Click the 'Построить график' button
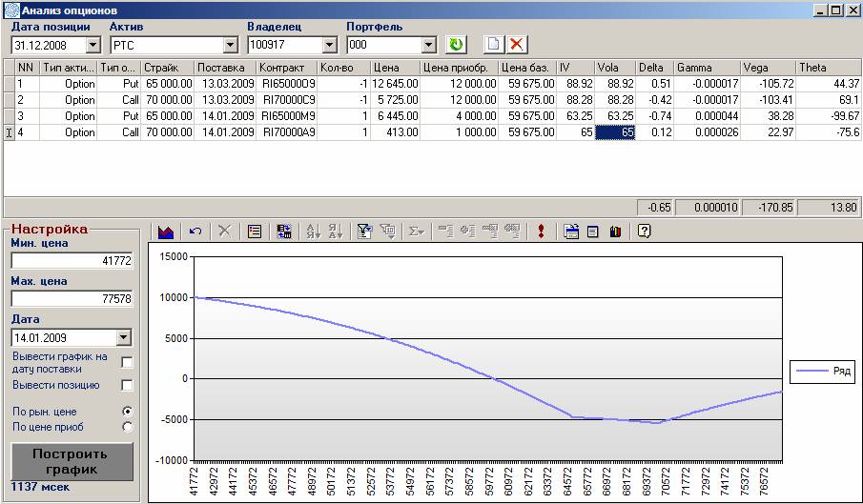This screenshot has width=863, height=504. (72, 462)
